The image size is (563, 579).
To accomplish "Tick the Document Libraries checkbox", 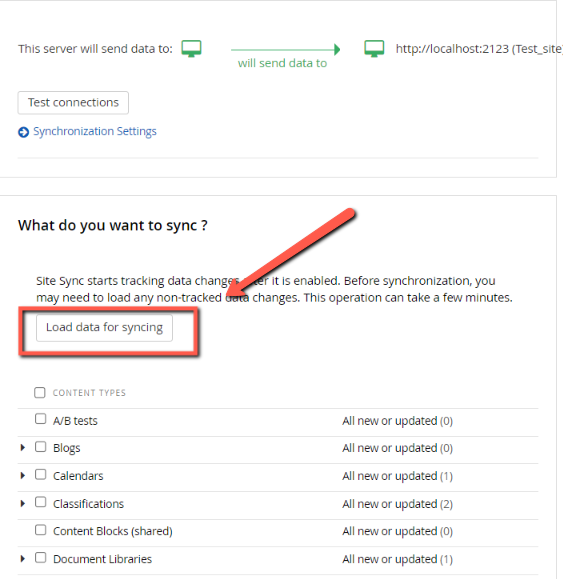I will [x=41, y=558].
